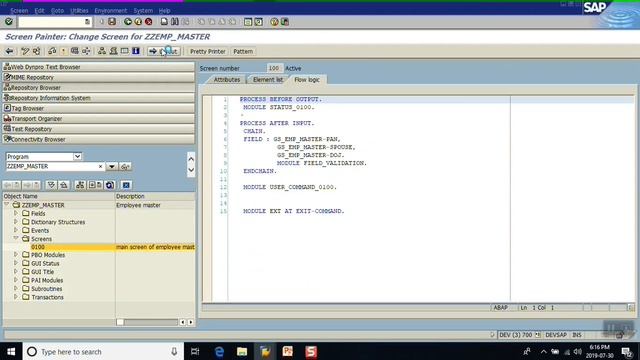Click the Windows Start button
Viewport: 640px width, 360px height.
11,351
